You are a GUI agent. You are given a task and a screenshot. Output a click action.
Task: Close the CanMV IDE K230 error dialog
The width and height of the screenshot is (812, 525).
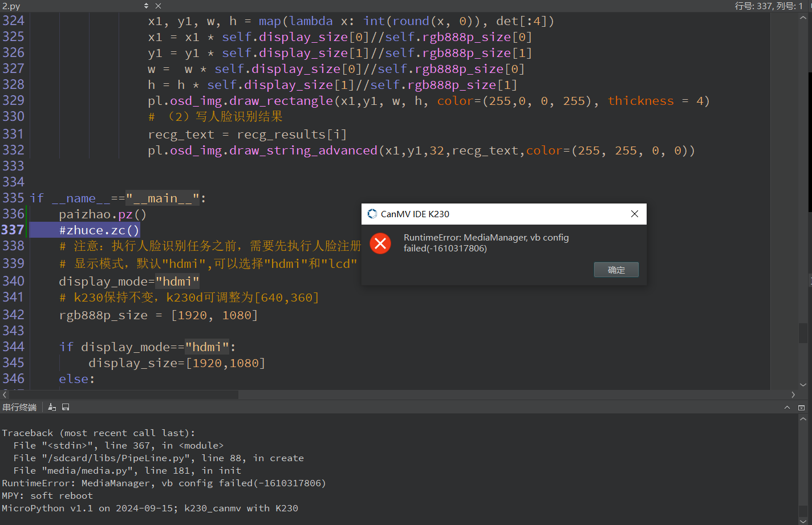point(634,214)
